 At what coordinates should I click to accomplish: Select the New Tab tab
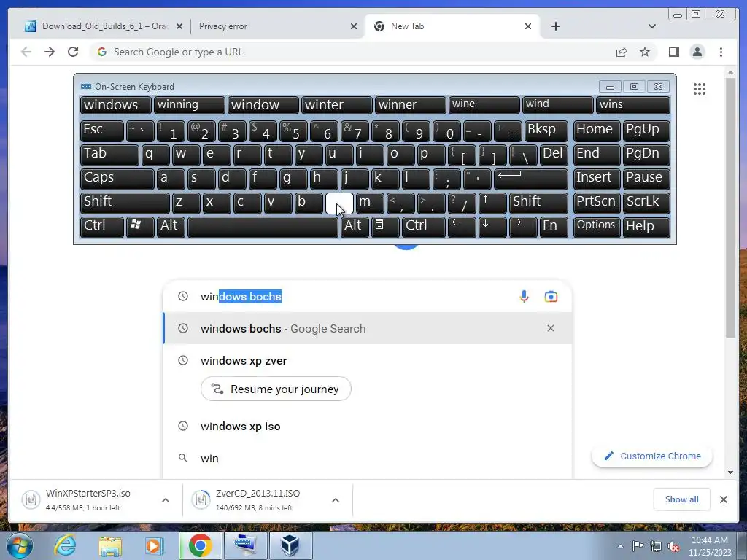(x=452, y=26)
